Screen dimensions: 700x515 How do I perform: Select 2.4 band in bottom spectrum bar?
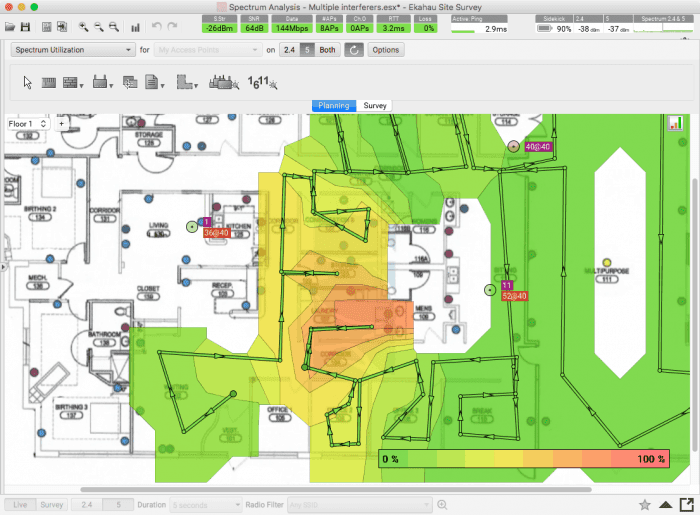(87, 505)
